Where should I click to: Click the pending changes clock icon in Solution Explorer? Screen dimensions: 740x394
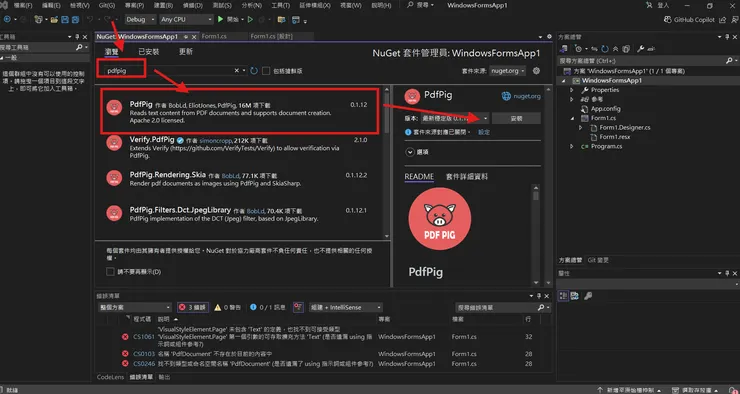click(x=578, y=49)
